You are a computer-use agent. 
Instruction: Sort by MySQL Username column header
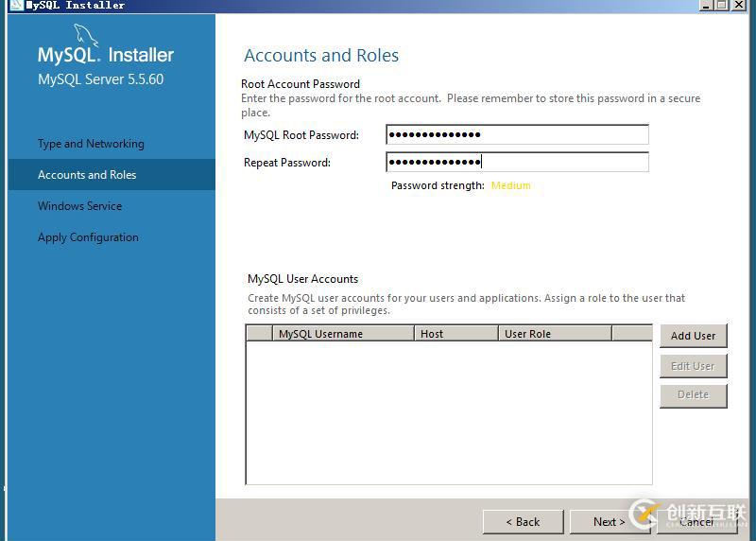pyautogui.click(x=343, y=334)
